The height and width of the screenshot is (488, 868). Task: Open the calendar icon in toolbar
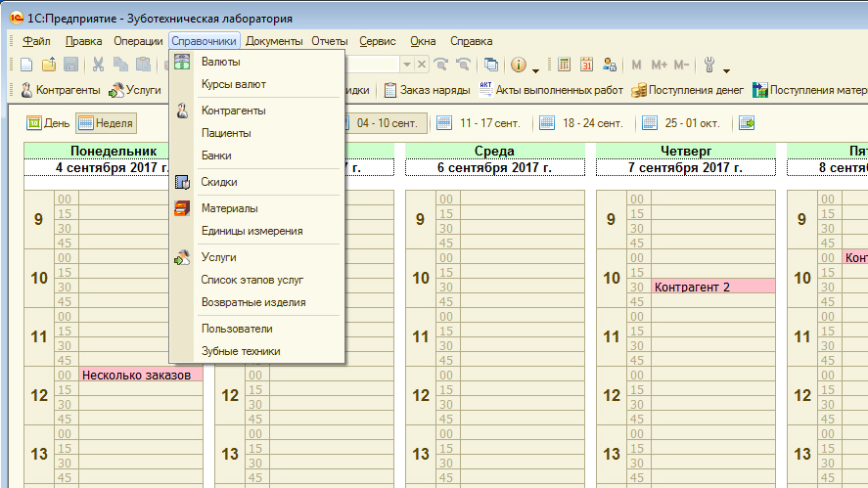tap(586, 65)
